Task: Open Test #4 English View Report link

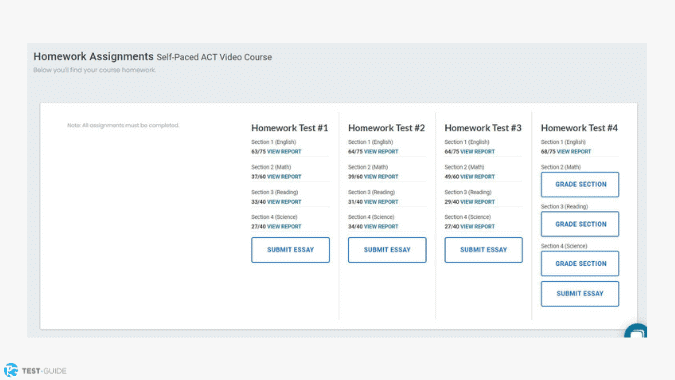Action: [x=574, y=151]
